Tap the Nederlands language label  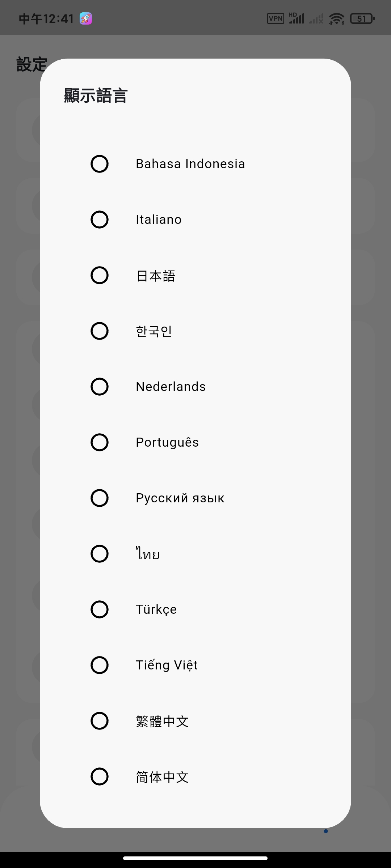pyautogui.click(x=171, y=387)
